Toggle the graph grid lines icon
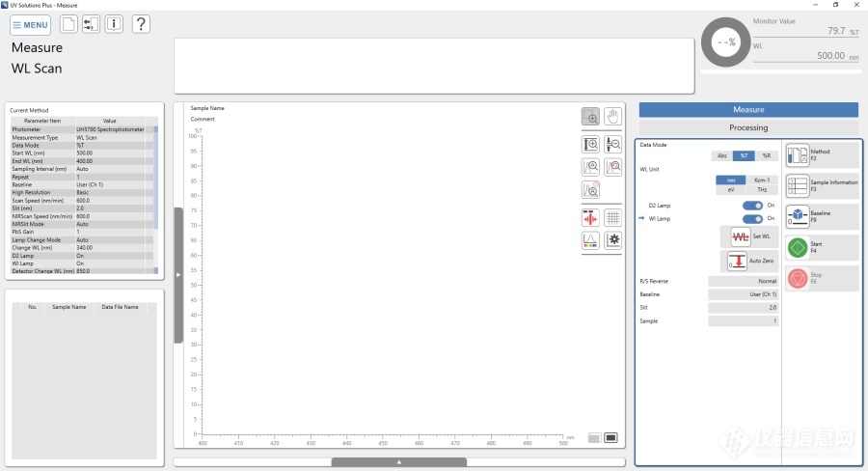 (612, 217)
